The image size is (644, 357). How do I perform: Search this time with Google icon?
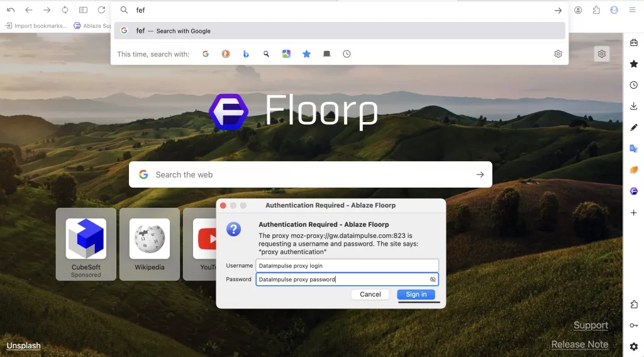point(206,54)
